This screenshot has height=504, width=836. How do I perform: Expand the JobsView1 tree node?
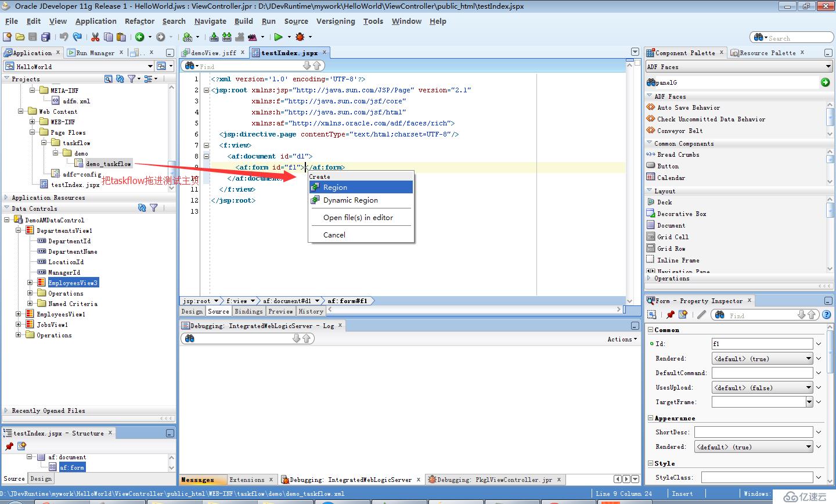tap(18, 325)
